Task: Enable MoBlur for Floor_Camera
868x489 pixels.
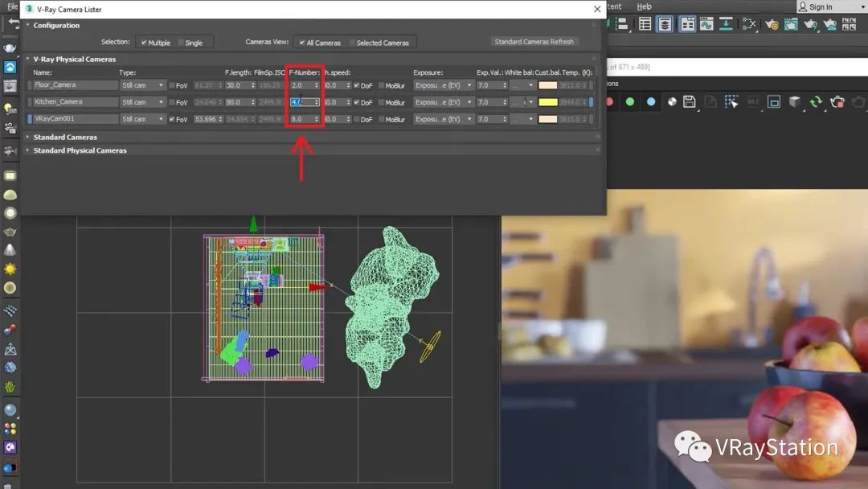Action: [x=381, y=85]
